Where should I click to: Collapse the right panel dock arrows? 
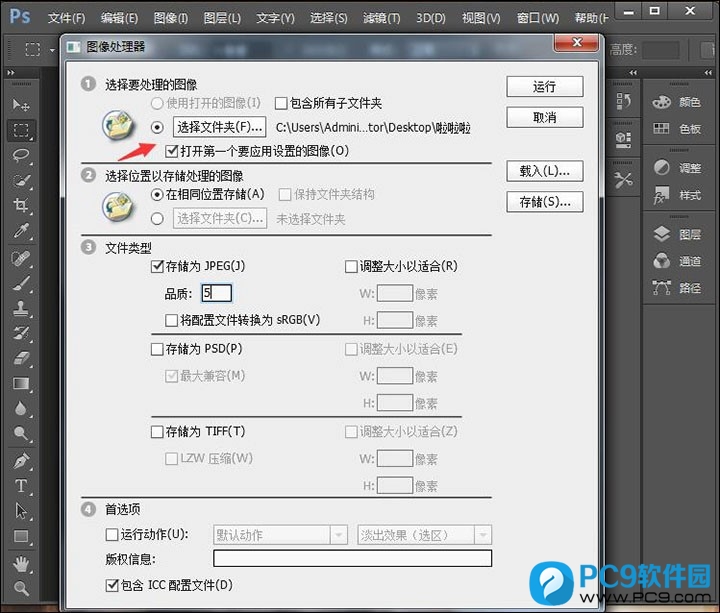708,73
